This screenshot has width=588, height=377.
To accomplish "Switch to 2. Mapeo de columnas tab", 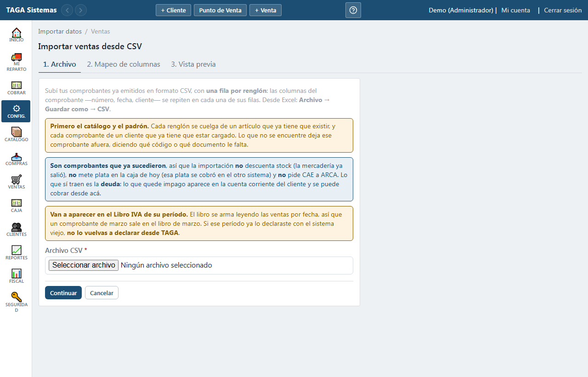I will [124, 64].
